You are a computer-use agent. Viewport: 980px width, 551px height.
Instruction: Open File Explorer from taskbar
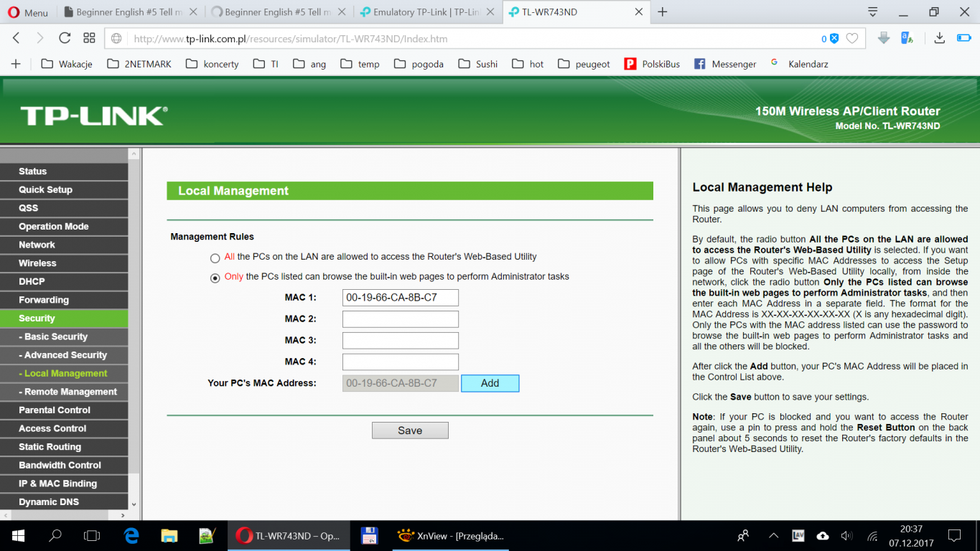169,535
